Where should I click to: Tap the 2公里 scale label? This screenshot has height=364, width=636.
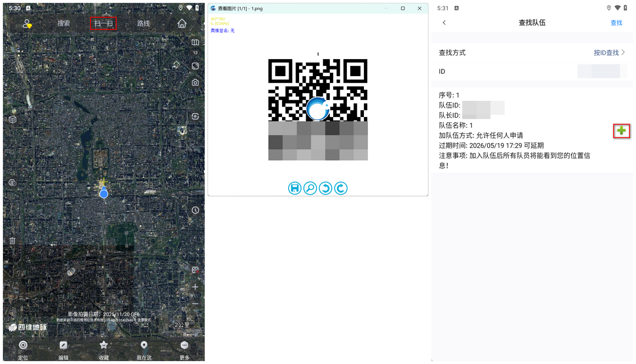click(x=182, y=325)
